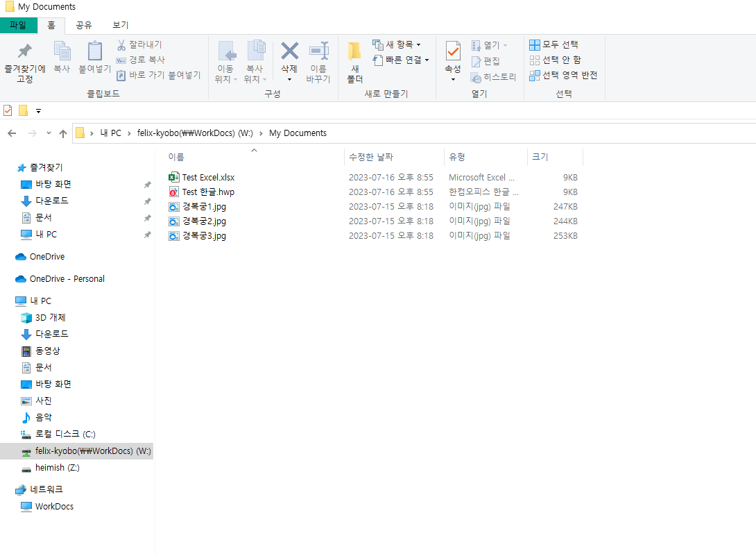Pin to Quick access with 즐겨찾기에 고정 icon

[x=25, y=59]
